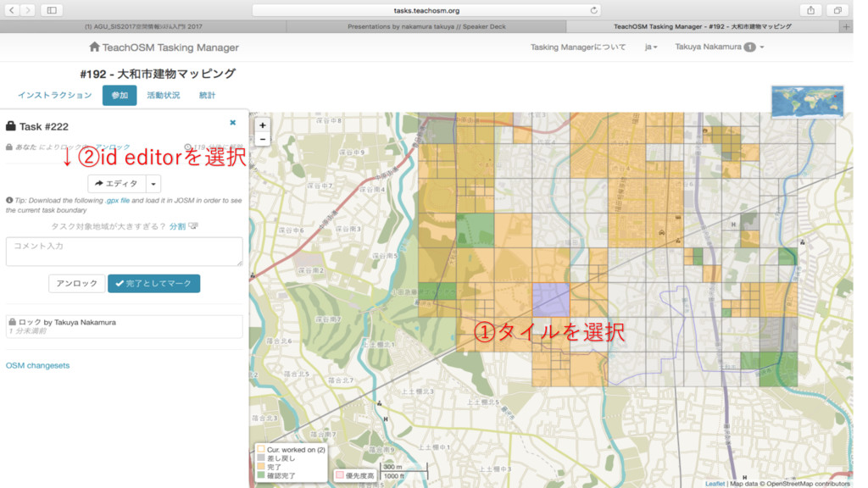The height and width of the screenshot is (488, 868).
Task: Select the 統計 tab
Action: tap(207, 96)
